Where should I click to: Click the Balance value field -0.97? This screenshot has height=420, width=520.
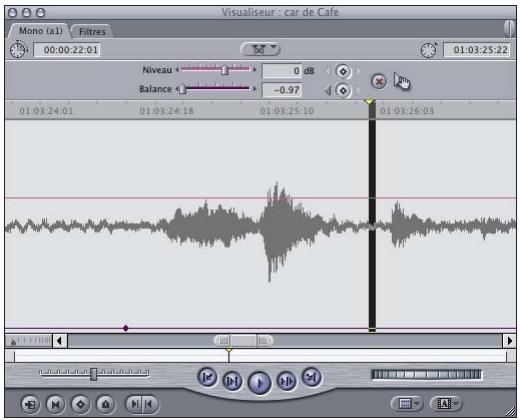click(x=282, y=90)
